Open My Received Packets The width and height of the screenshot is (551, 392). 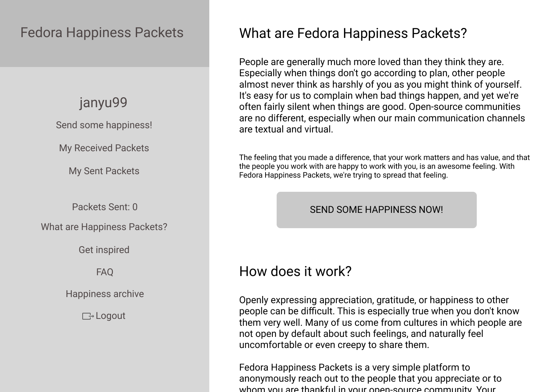pos(104,148)
